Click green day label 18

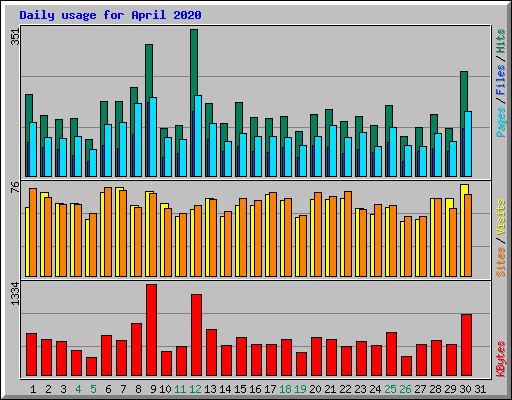(285, 389)
